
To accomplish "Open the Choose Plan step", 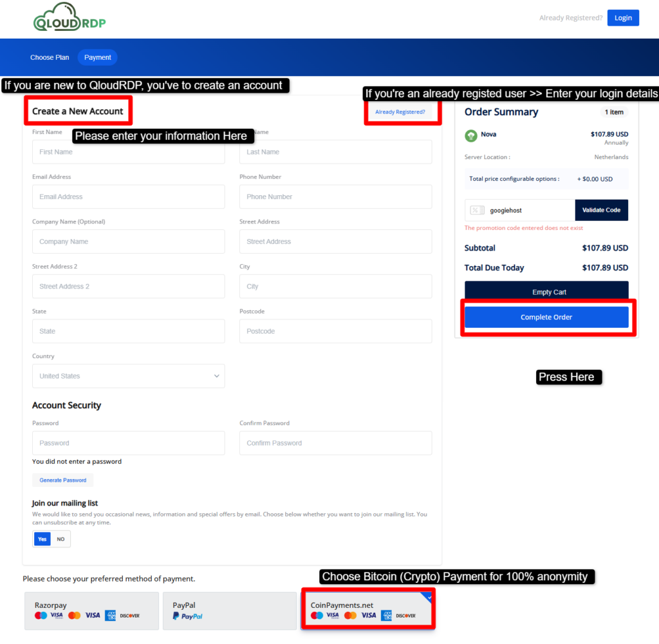I will click(50, 57).
